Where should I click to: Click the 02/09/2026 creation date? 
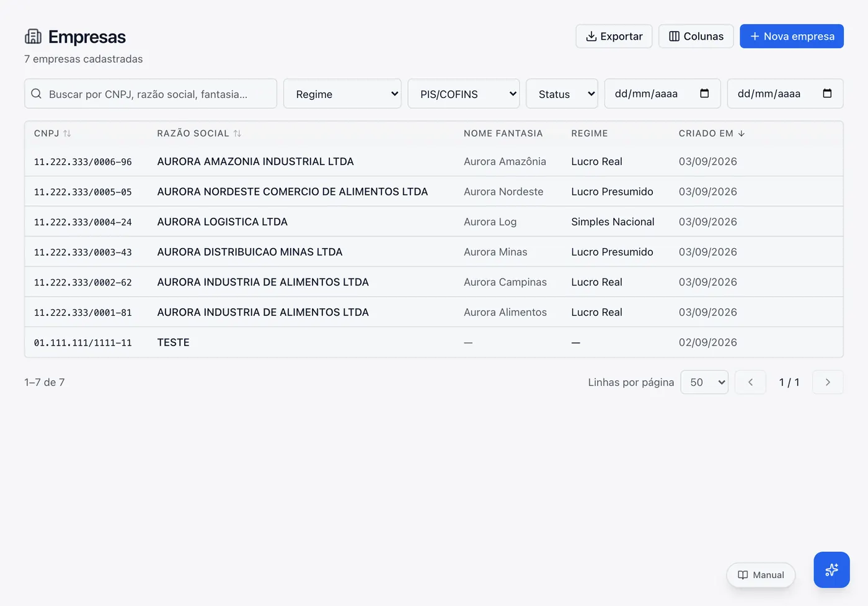[708, 342]
